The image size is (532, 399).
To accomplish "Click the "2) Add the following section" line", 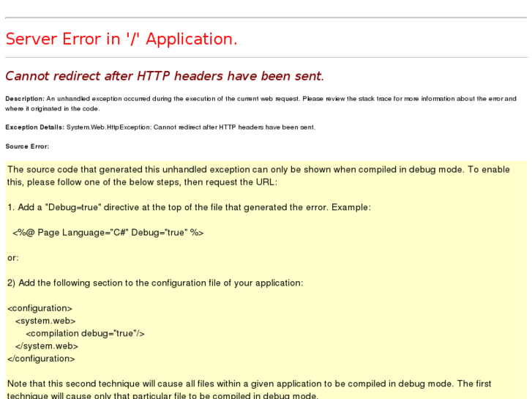I will [155, 283].
